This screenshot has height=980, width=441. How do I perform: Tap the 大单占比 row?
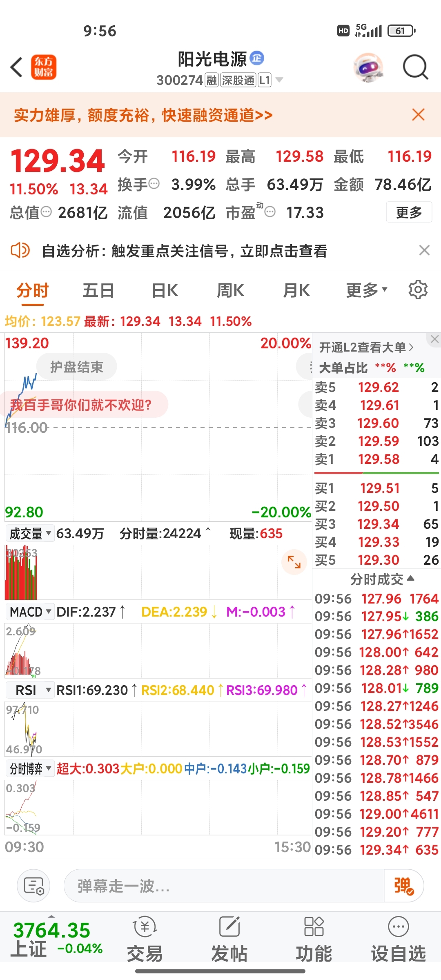[372, 368]
